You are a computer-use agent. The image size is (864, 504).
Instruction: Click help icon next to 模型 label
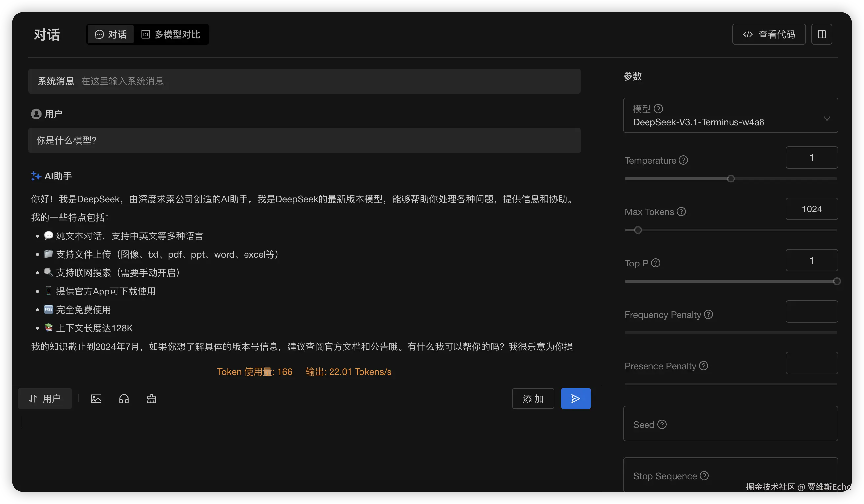(x=658, y=109)
